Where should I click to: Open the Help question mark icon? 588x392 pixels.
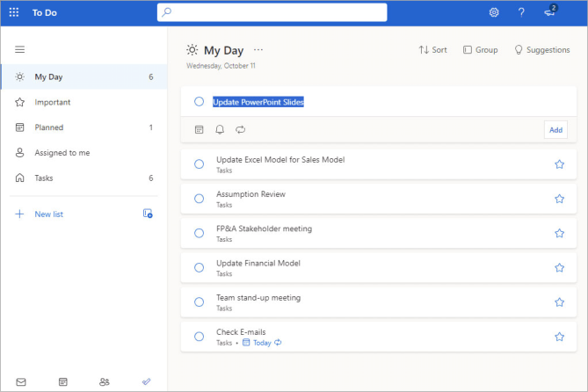(521, 12)
